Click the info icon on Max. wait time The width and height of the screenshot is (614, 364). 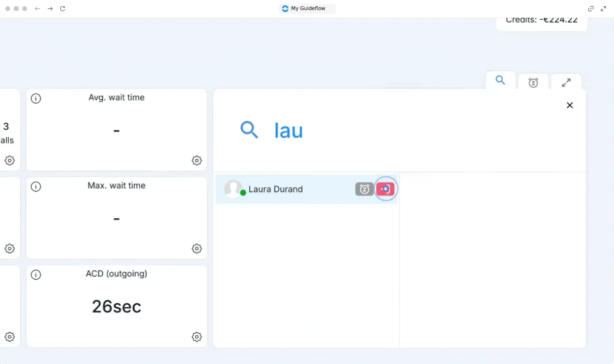[x=36, y=187]
